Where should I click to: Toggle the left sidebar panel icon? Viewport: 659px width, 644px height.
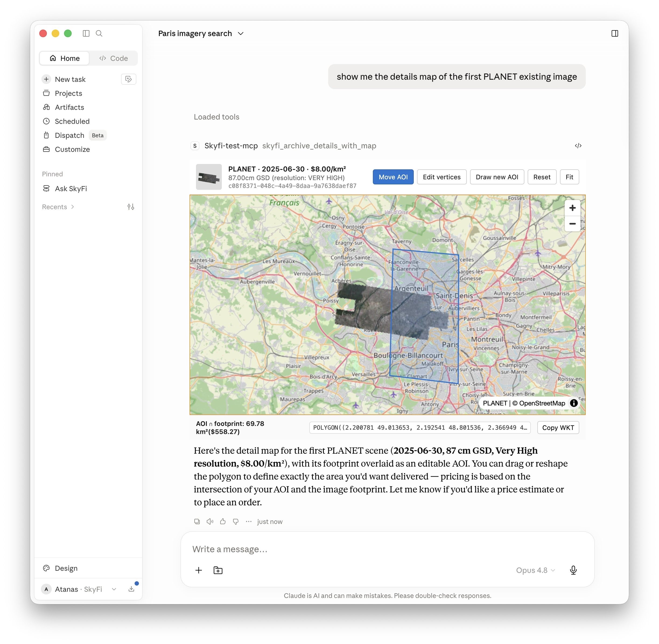click(86, 33)
